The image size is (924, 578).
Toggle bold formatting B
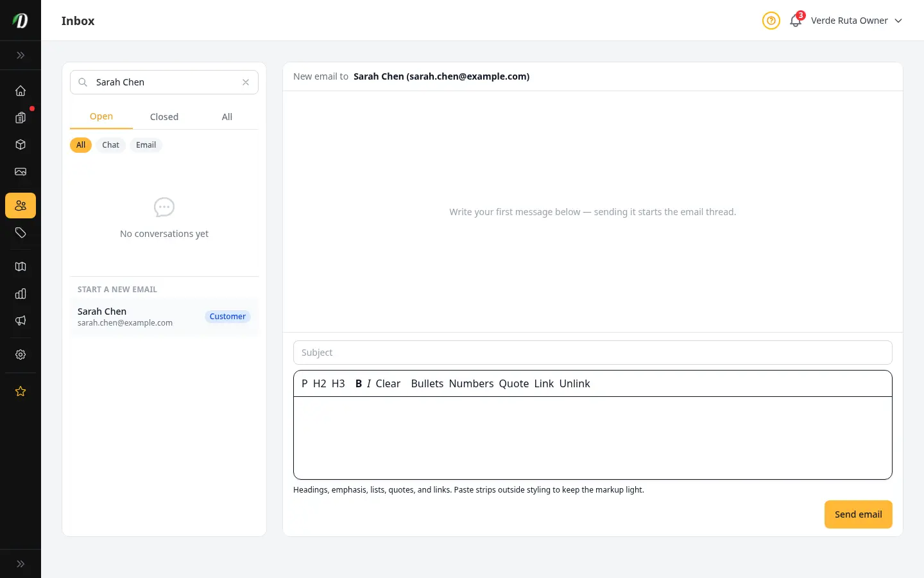359,383
